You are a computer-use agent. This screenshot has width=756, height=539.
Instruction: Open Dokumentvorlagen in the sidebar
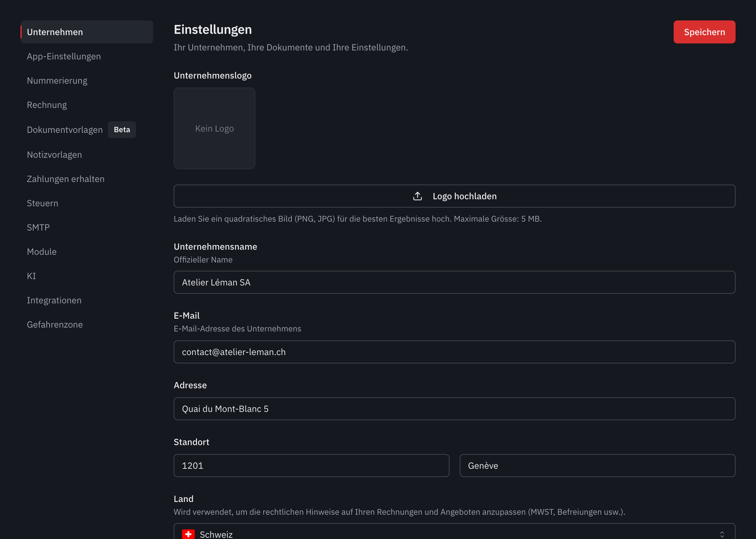coord(65,130)
